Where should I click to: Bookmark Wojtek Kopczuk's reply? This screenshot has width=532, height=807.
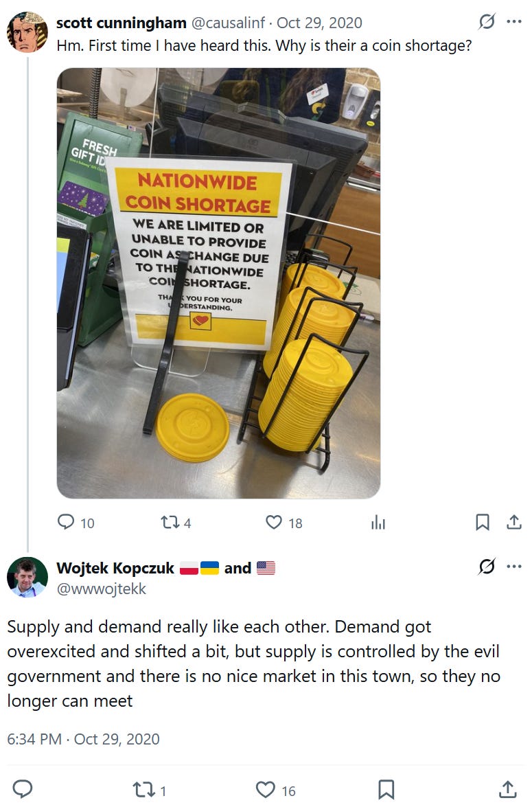[386, 790]
